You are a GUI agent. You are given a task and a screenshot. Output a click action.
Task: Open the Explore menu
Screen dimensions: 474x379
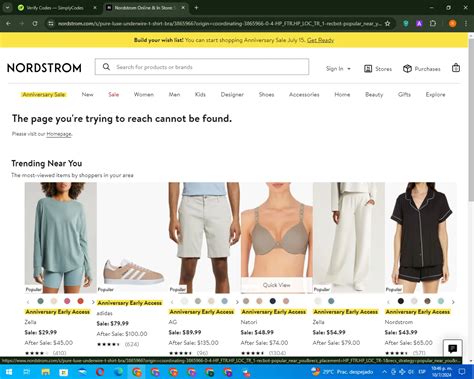[435, 94]
